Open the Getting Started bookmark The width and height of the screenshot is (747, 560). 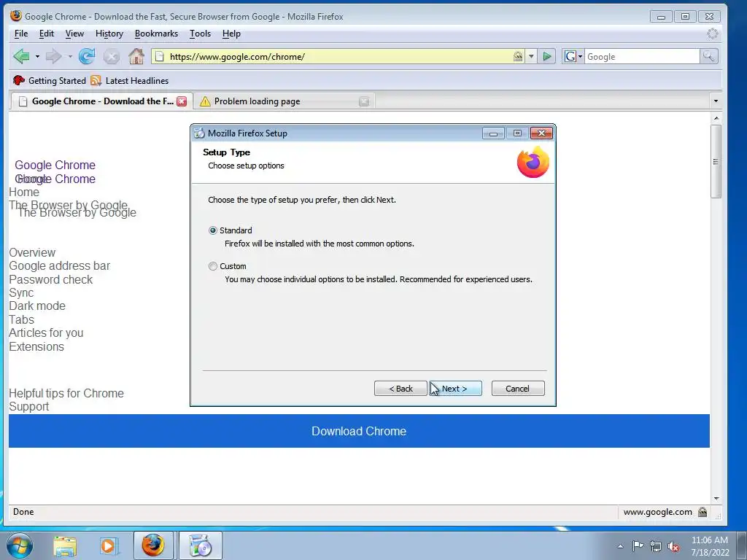[x=50, y=80]
